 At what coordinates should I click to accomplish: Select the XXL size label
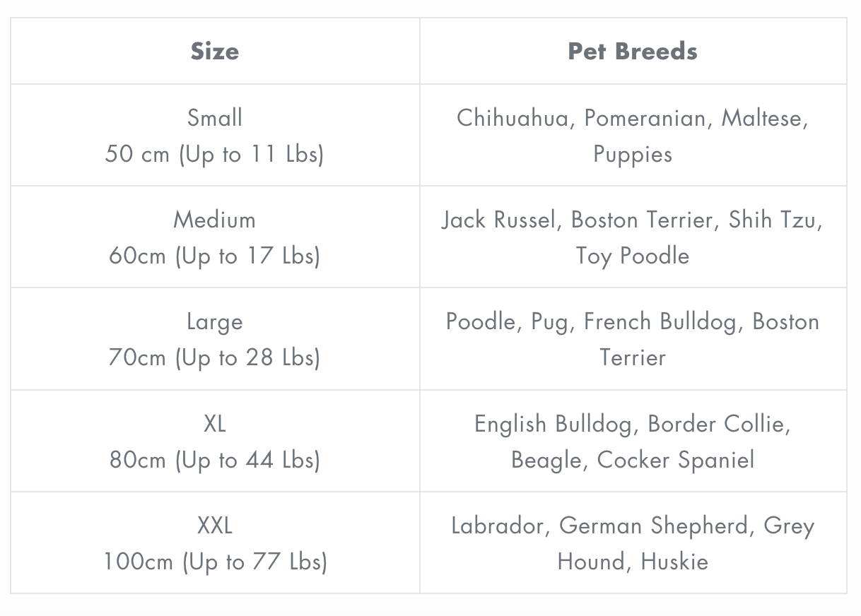pyautogui.click(x=215, y=526)
